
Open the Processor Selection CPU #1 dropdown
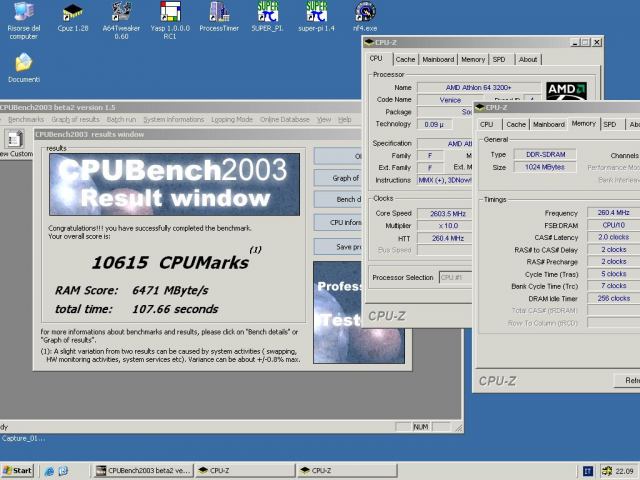click(x=455, y=278)
